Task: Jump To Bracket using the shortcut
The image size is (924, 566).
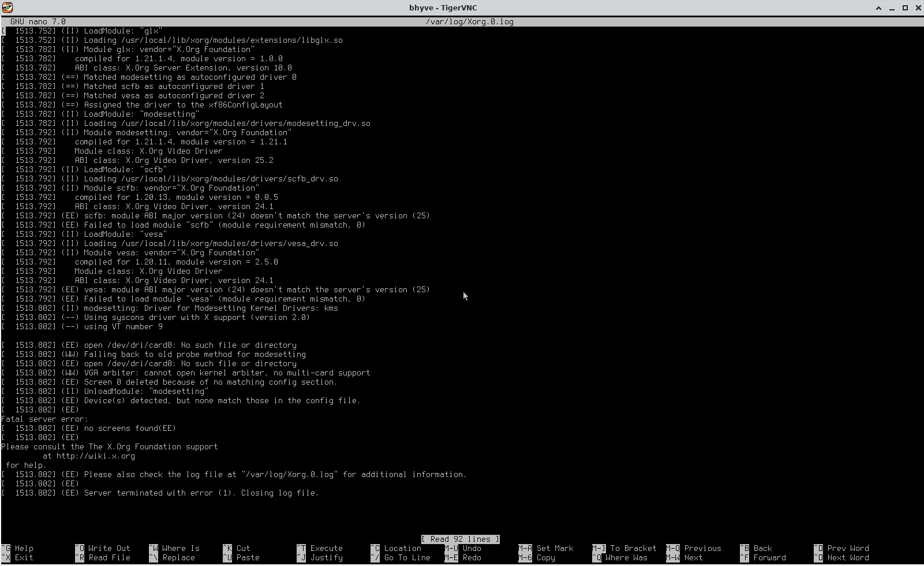Action: click(x=624, y=548)
